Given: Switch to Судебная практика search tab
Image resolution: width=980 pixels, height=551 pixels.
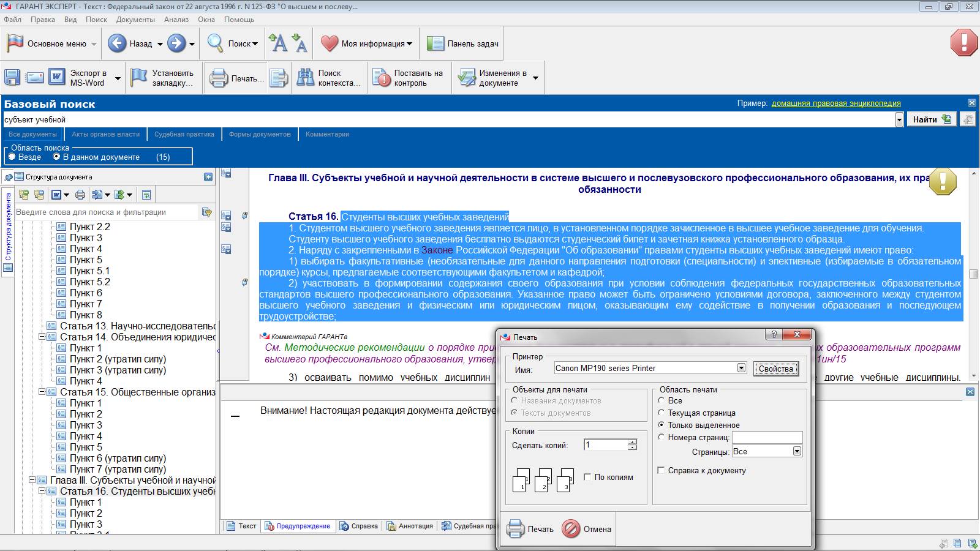Looking at the screenshot, I should (184, 134).
